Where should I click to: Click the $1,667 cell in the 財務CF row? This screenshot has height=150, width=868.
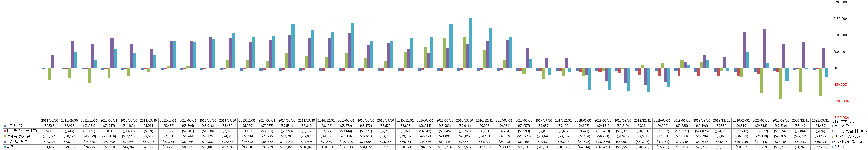[50, 147]
